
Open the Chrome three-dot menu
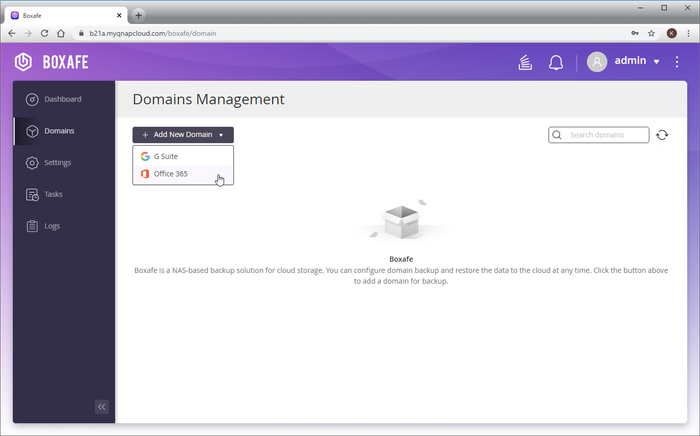pyautogui.click(x=688, y=33)
